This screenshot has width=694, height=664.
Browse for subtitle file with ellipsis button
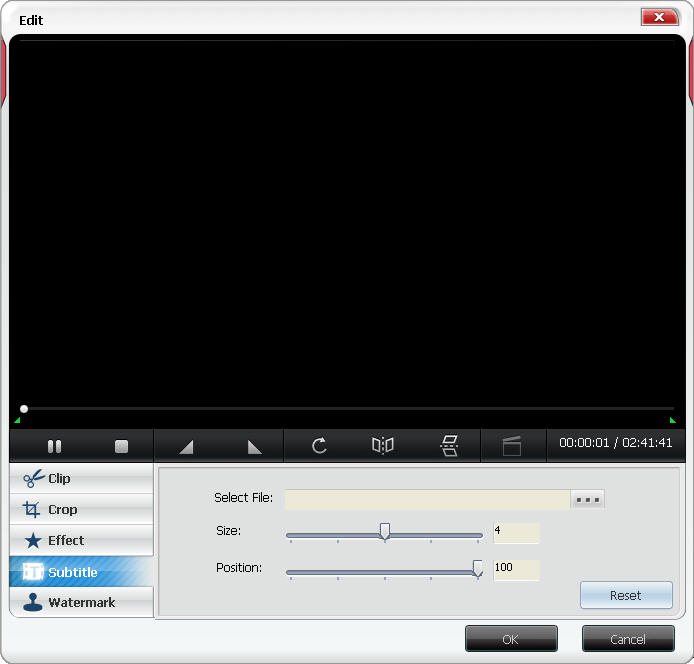[x=587, y=500]
